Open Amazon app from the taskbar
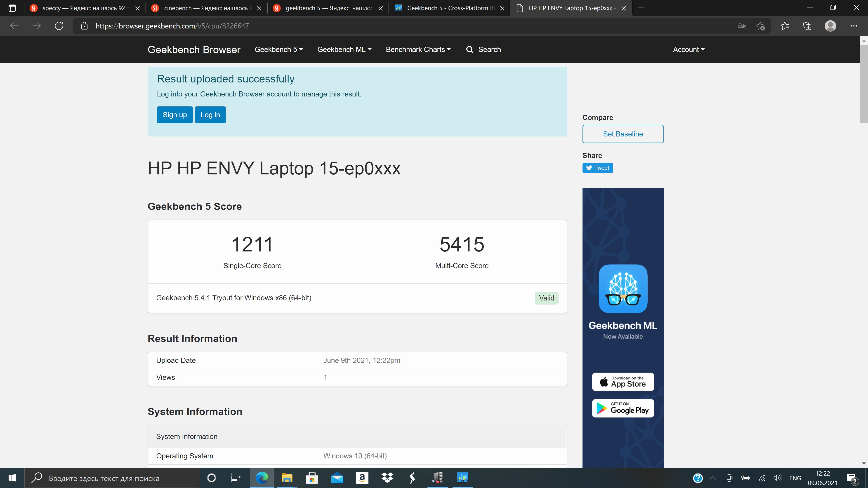The width and height of the screenshot is (868, 488). coord(362,478)
